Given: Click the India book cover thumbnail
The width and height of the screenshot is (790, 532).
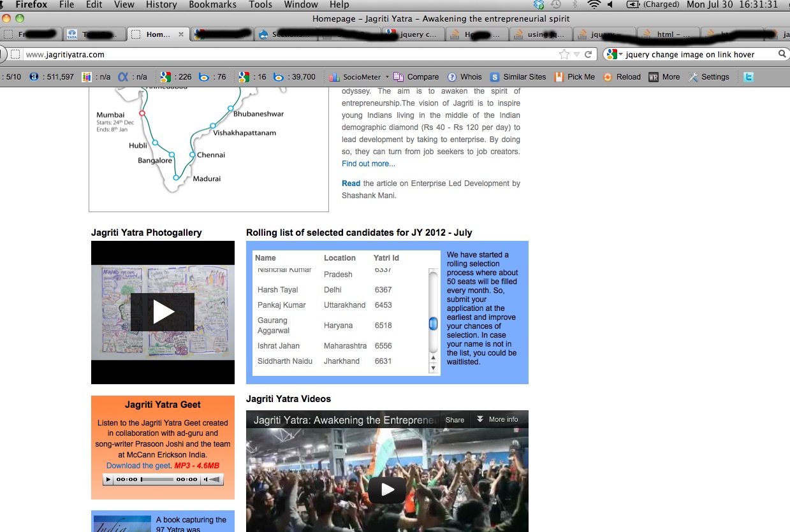Looking at the screenshot, I should pos(122,524).
